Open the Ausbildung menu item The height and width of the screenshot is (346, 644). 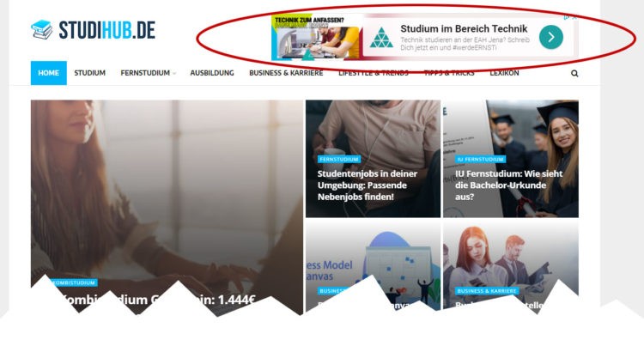[x=212, y=73]
